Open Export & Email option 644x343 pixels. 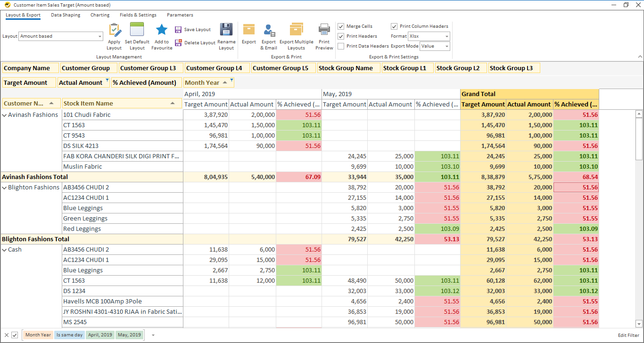coord(269,31)
